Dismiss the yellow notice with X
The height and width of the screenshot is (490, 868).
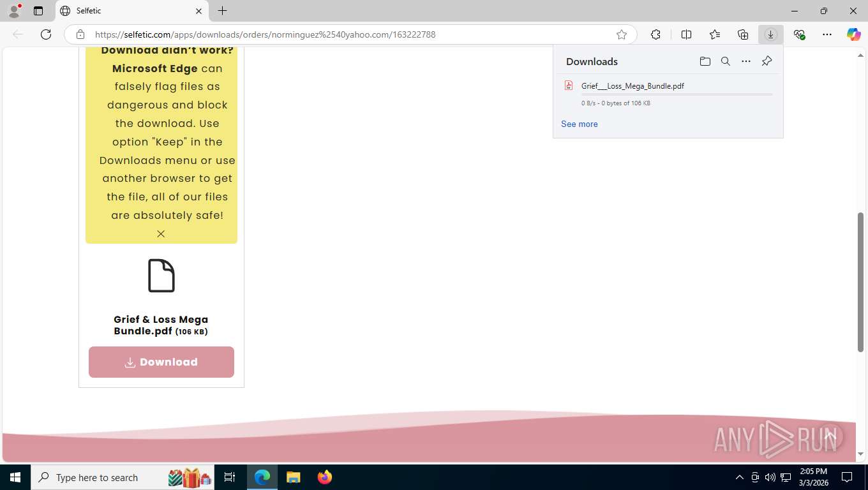(161, 234)
